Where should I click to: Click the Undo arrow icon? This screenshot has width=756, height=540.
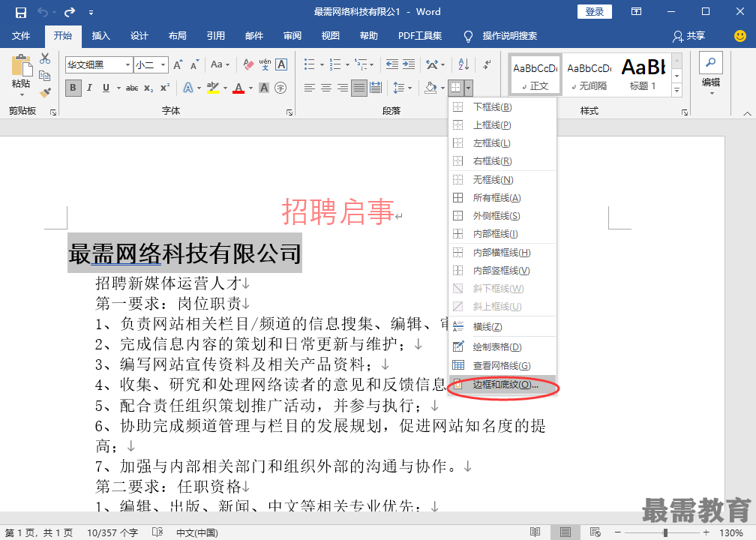[x=43, y=13]
